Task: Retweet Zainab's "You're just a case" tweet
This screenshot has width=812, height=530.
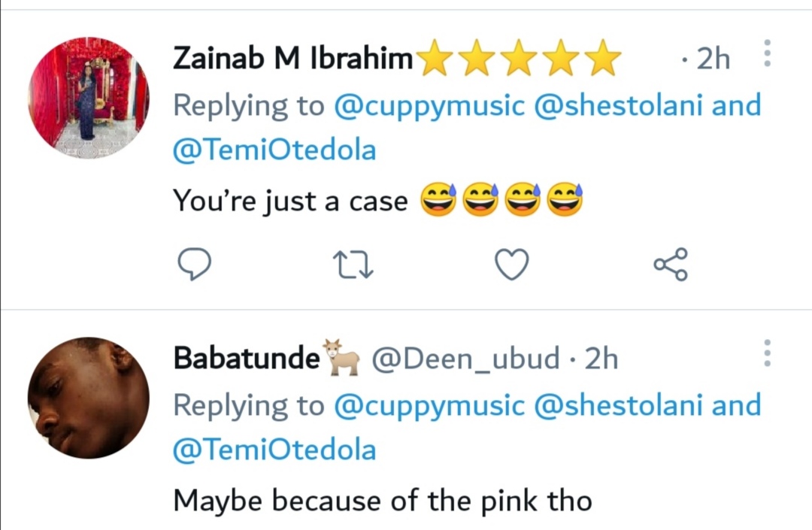Action: coord(354,264)
